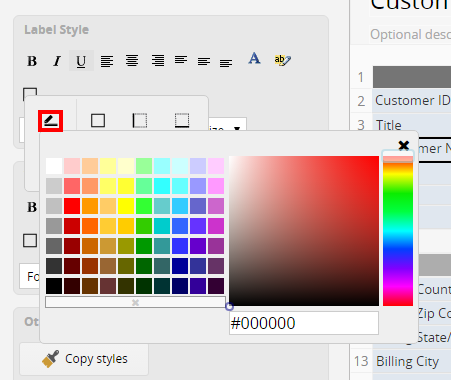Close the color picker popup
This screenshot has height=380, width=451.
404,145
